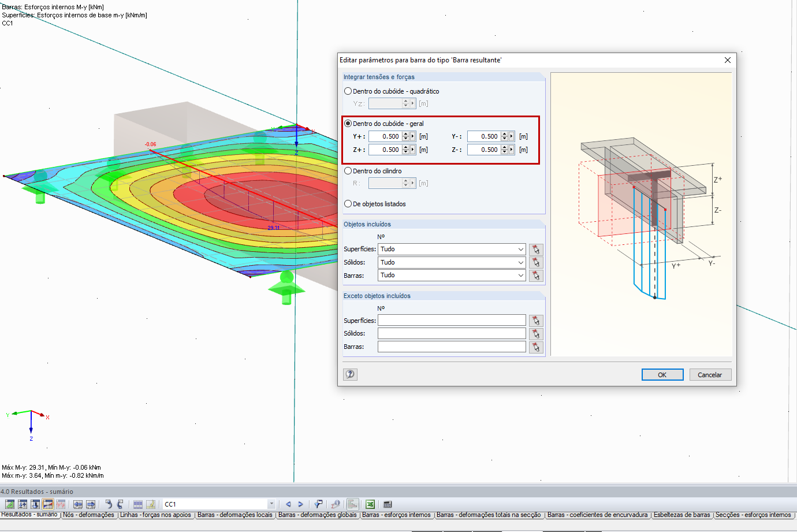
Task: Switch to 'Linhas - forças nos apoios' tab
Action: [x=155, y=515]
